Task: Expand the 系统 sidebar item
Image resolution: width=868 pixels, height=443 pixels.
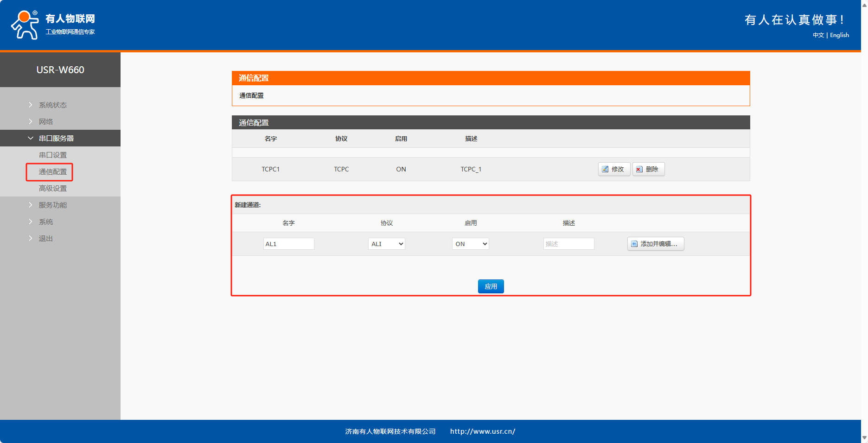Action: coord(45,222)
